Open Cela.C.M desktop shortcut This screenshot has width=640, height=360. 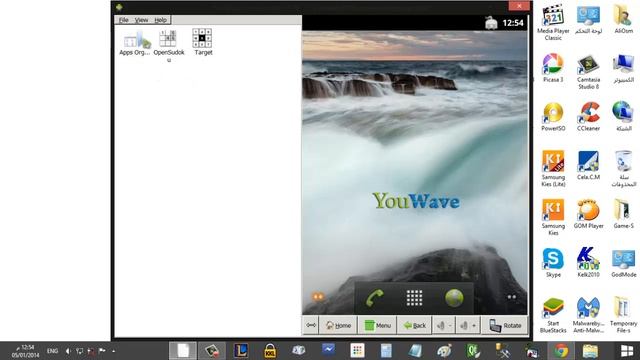[588, 165]
